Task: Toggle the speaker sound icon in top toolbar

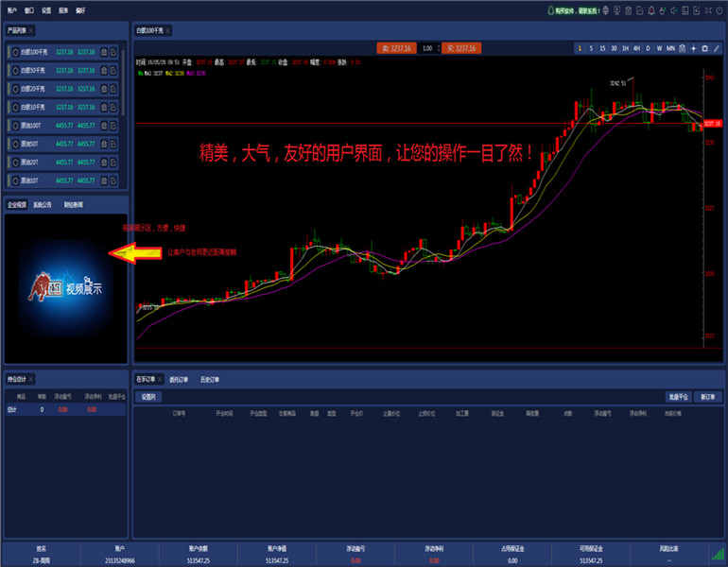Action: click(674, 10)
